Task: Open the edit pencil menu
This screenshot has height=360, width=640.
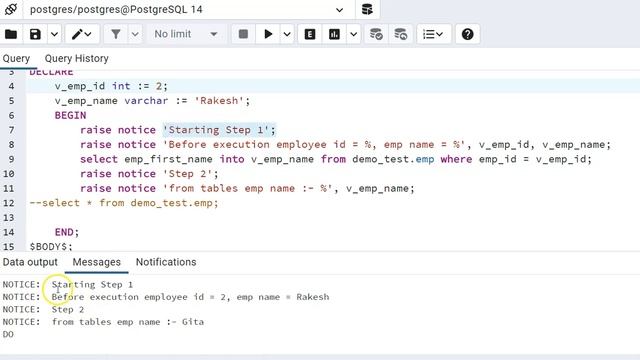Action: 81,34
